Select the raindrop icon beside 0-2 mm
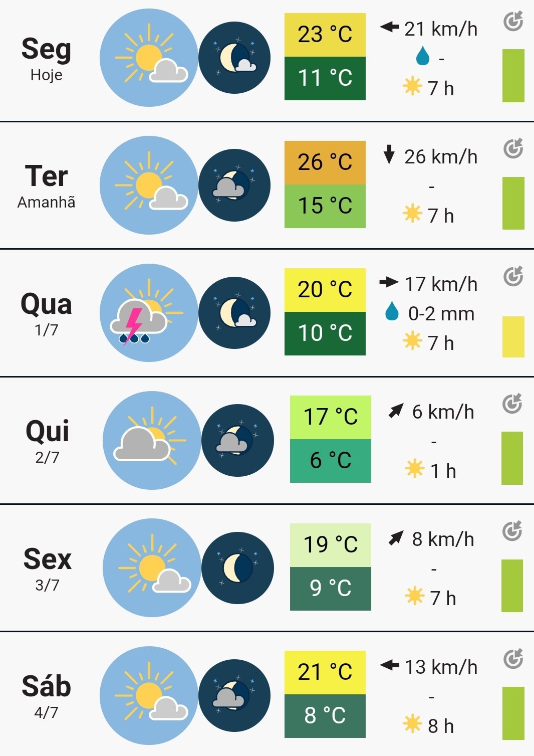The width and height of the screenshot is (534, 756). (x=392, y=311)
